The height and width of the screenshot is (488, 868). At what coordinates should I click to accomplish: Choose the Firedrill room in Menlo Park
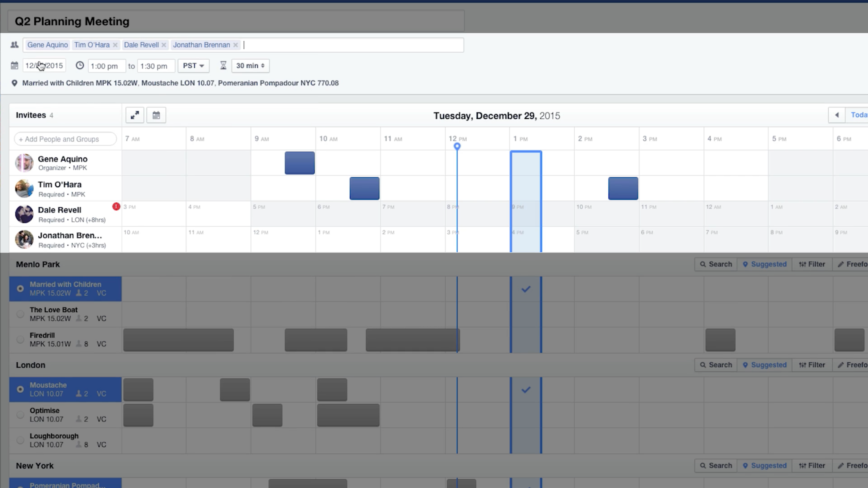click(x=20, y=339)
